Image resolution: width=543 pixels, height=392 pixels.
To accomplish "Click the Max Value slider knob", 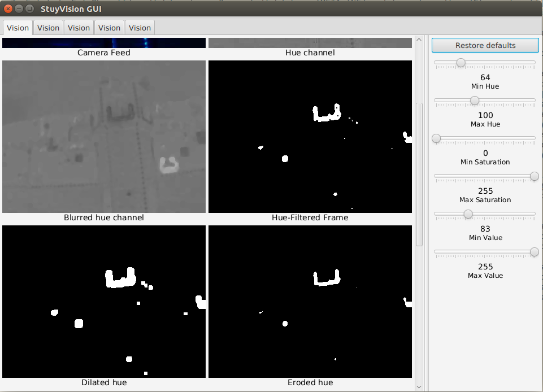I will pos(535,252).
